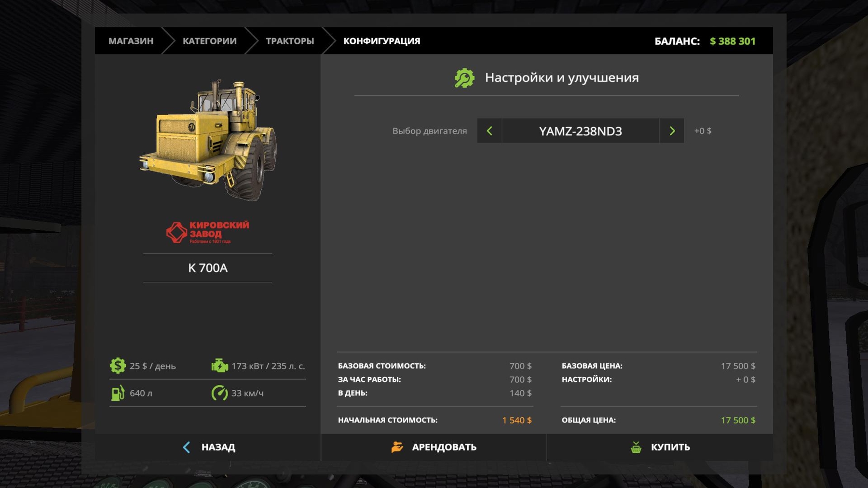Viewport: 868px width, 488px height.
Task: Click the shopping basket buy icon
Action: 636,447
